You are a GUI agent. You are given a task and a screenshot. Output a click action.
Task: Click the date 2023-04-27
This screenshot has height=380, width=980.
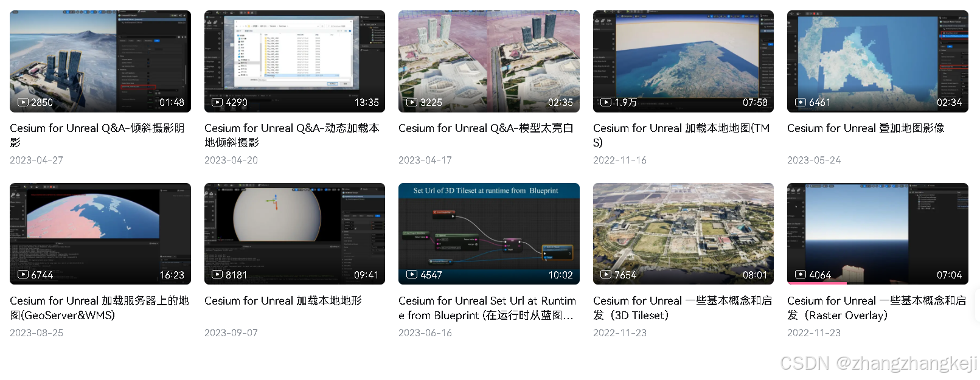36,160
